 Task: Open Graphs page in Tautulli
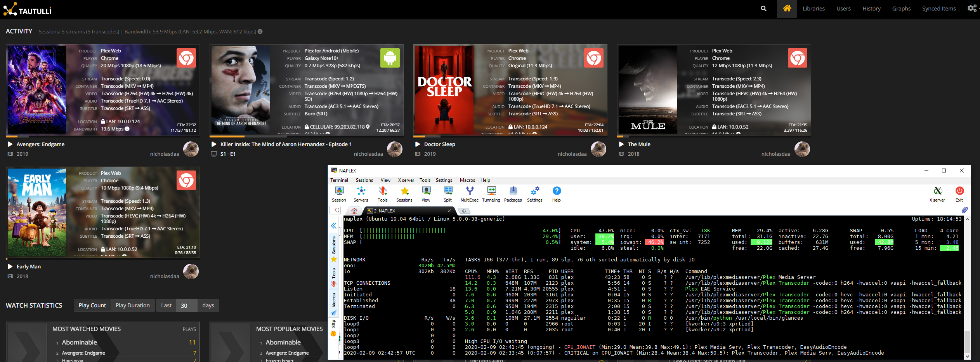(x=901, y=9)
